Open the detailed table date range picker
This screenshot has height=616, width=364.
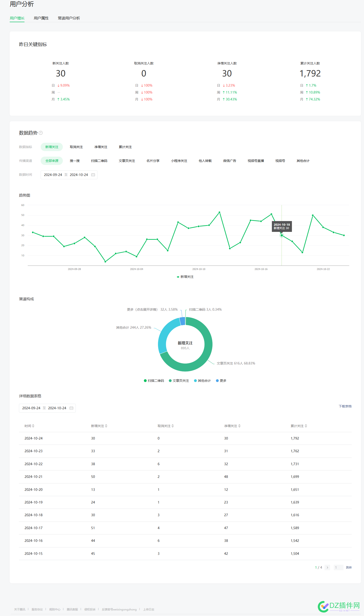[x=47, y=408]
